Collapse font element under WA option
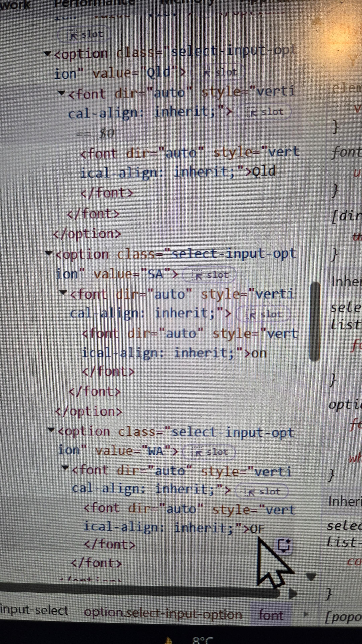The image size is (362, 644). tap(65, 467)
